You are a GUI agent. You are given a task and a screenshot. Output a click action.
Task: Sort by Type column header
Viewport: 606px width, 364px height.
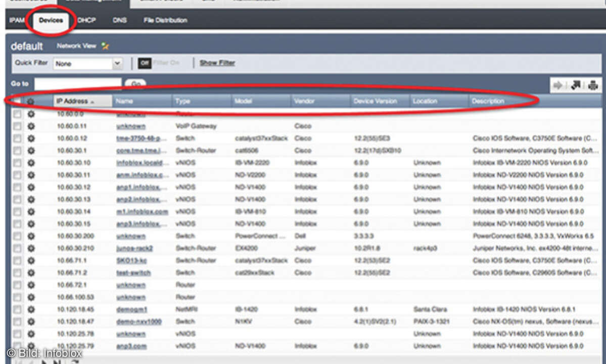click(x=201, y=101)
